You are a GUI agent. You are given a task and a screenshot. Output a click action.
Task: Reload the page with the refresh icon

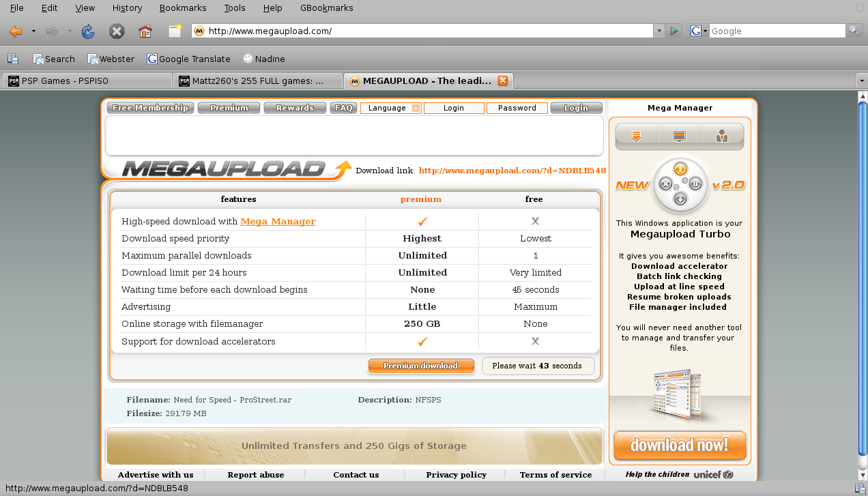[87, 31]
